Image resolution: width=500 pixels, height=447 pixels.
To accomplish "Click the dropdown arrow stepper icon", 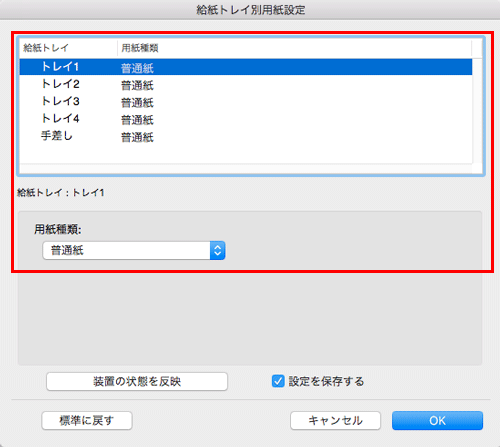I will point(218,250).
